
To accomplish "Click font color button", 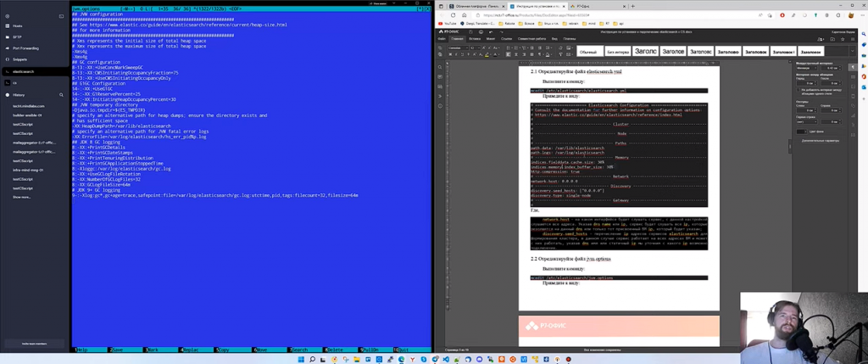I will 495,54.
